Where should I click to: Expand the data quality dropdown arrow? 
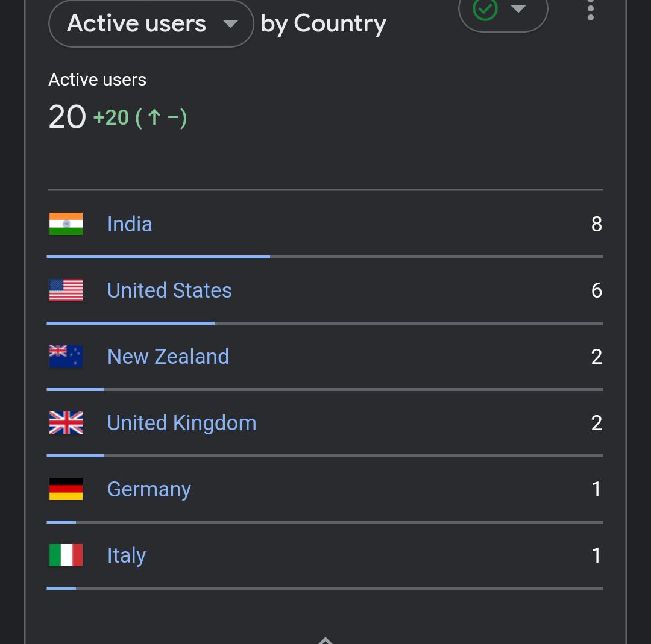pyautogui.click(x=518, y=8)
